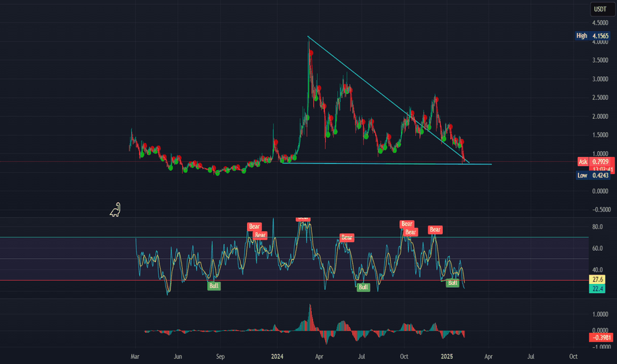This screenshot has height=364, width=617.
Task: Click the Bull label near September 2023
Action: 214,286
